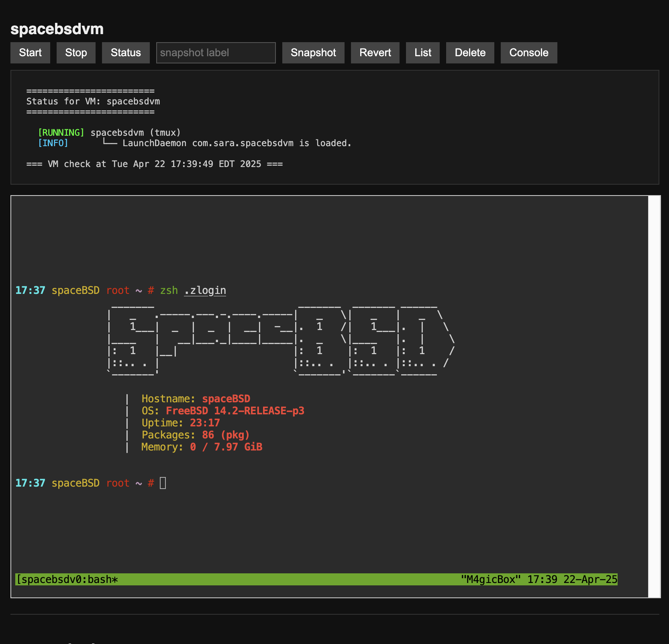Screen dimensions: 669x644
Task: Click '"M4gicBox"' in tmux status bar
Action: click(x=491, y=579)
